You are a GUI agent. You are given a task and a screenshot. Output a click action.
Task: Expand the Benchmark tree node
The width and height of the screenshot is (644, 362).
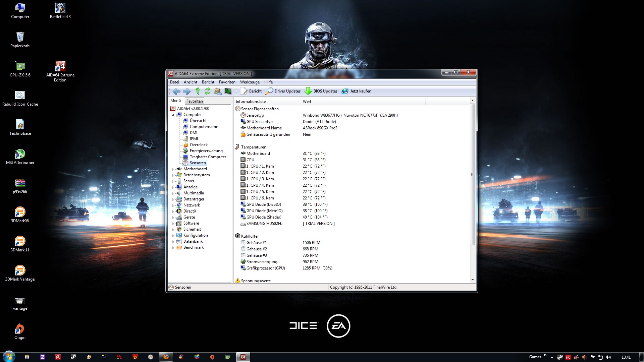173,248
